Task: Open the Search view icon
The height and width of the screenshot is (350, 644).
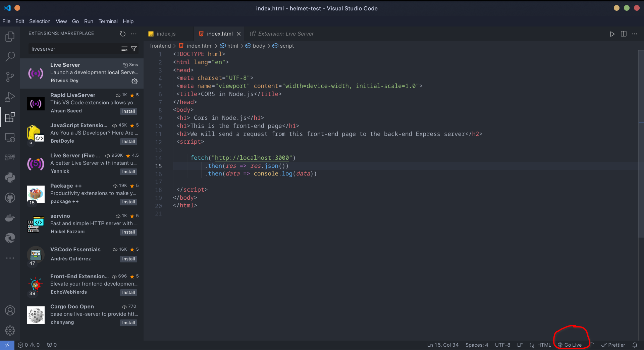Action: [x=10, y=56]
